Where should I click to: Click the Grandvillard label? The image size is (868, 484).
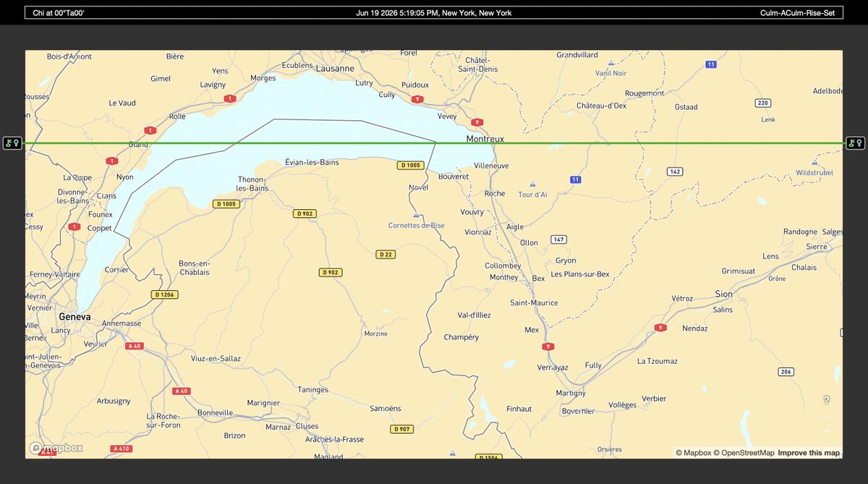click(577, 54)
